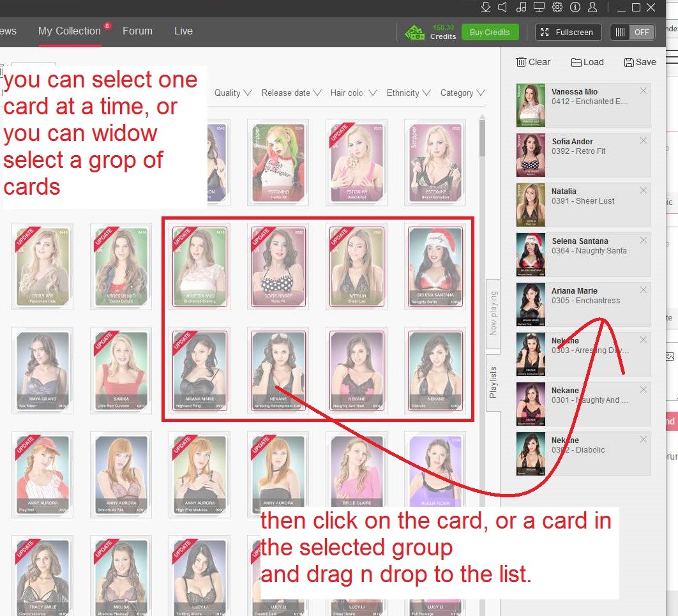The image size is (678, 616).
Task: Remove Vanessa Mio from the playlist
Action: point(643,91)
